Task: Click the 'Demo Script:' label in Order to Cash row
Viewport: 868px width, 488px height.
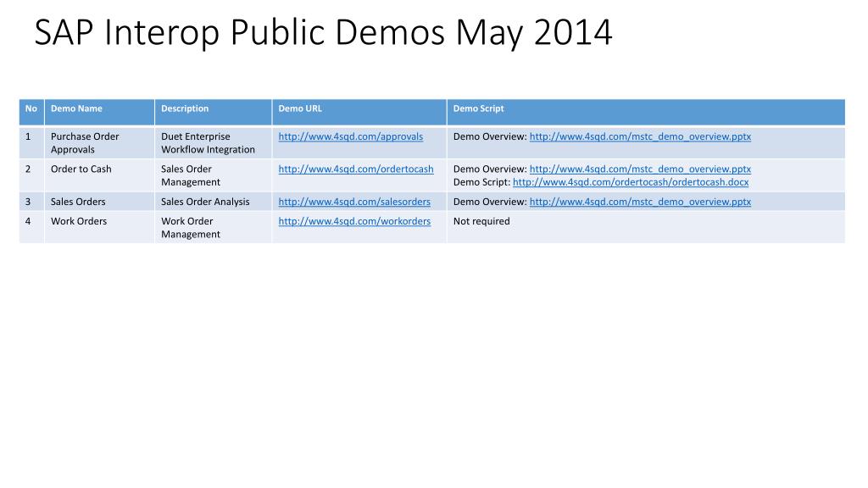Action: [481, 182]
